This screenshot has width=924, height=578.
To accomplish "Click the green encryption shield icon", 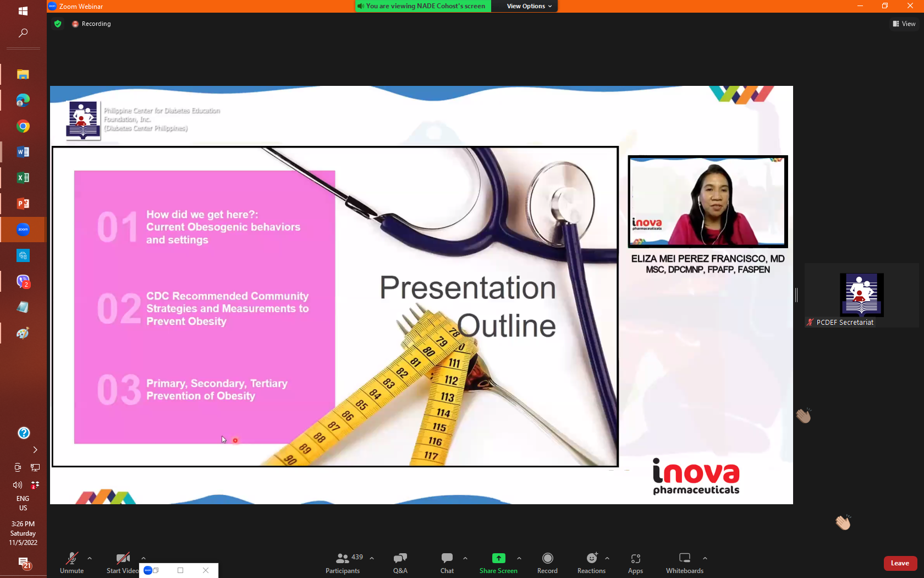I will tap(58, 24).
